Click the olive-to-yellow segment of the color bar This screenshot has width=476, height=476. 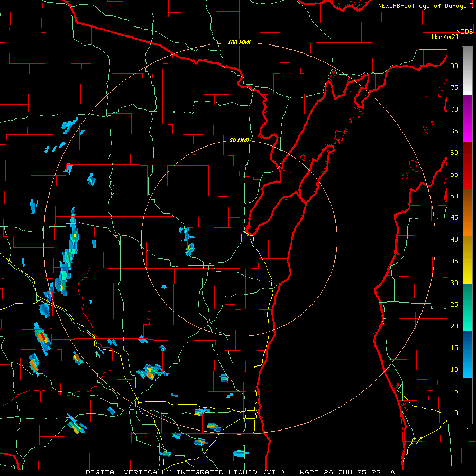tap(467, 260)
